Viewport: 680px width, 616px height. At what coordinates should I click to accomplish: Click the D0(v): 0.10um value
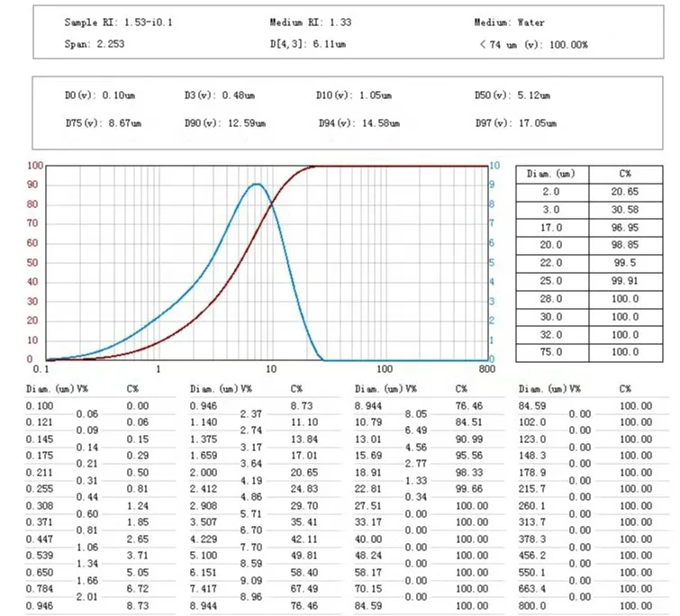[95, 95]
